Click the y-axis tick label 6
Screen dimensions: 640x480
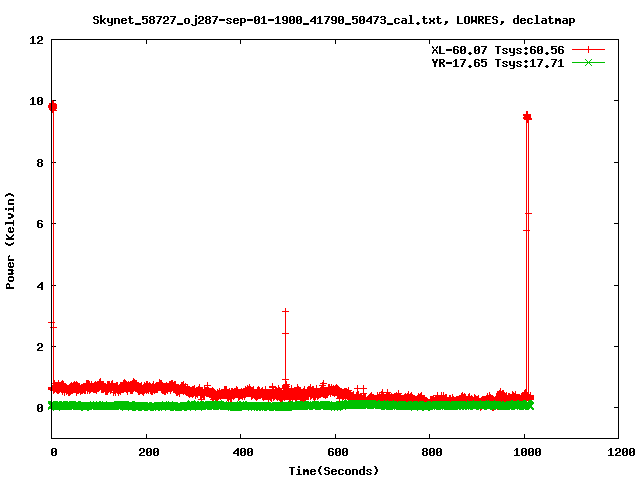(x=40, y=224)
